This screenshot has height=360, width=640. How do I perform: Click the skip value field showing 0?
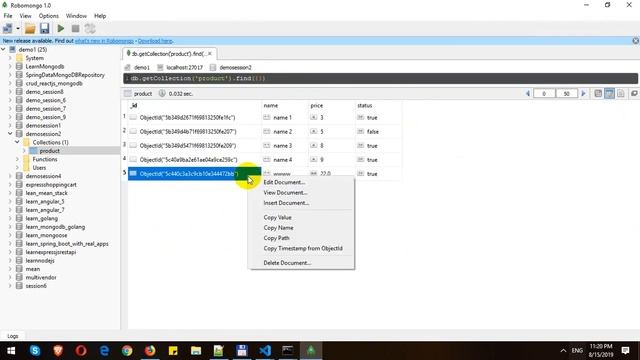click(544, 93)
